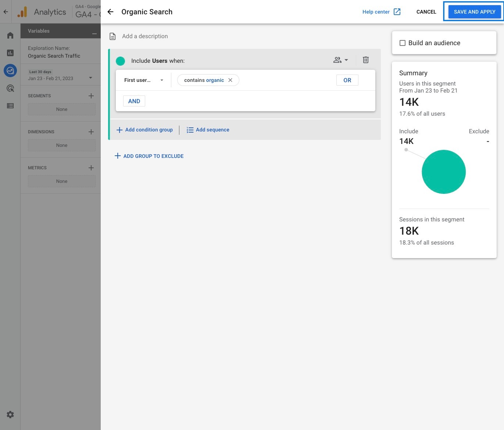This screenshot has width=504, height=430.
Task: Click the Exploration Name Organic Search Traffic
Action: tap(54, 56)
